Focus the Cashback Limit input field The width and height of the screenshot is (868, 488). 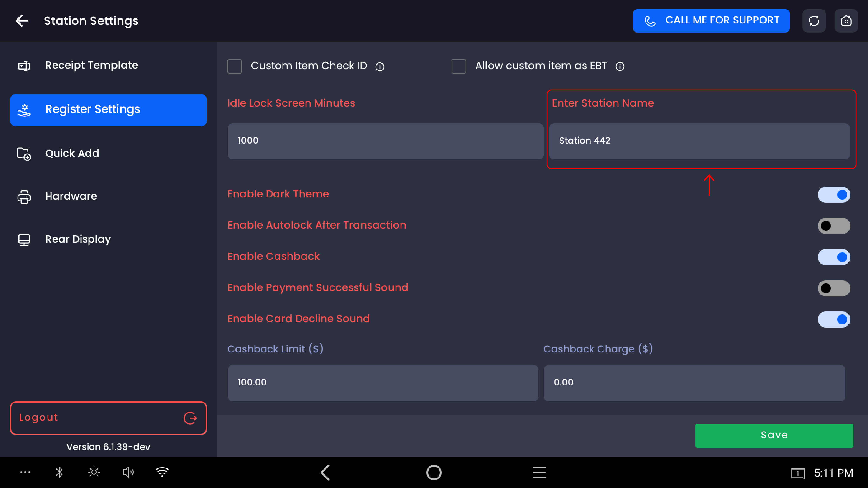(383, 383)
